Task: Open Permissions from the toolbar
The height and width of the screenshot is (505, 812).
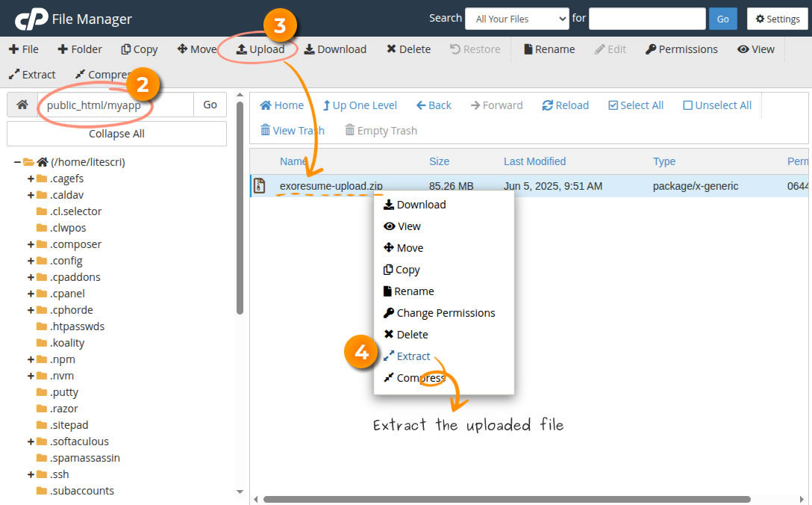Action: pos(681,49)
